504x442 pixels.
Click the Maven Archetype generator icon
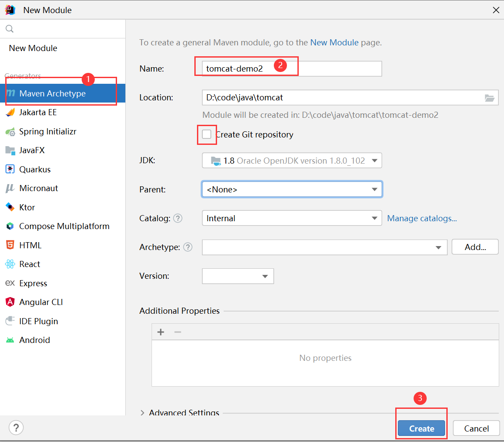[10, 93]
